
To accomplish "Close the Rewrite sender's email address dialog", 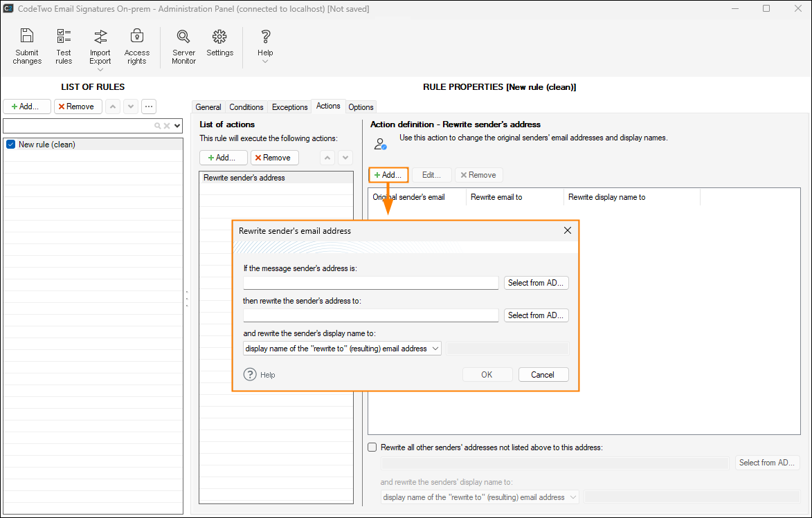I will 567,230.
